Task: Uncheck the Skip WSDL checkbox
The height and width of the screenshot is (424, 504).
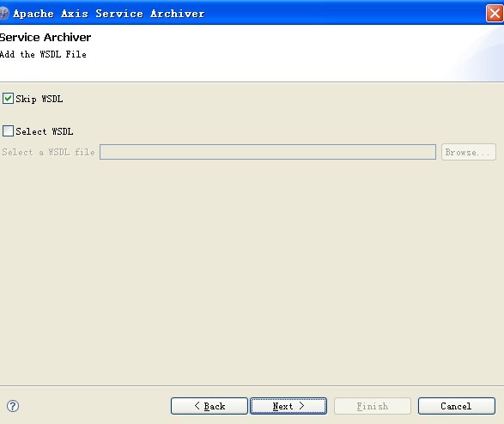Action: [8, 99]
